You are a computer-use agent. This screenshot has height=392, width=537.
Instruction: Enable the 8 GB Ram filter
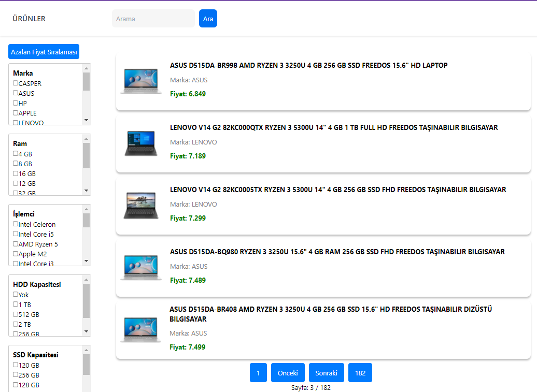(x=16, y=164)
